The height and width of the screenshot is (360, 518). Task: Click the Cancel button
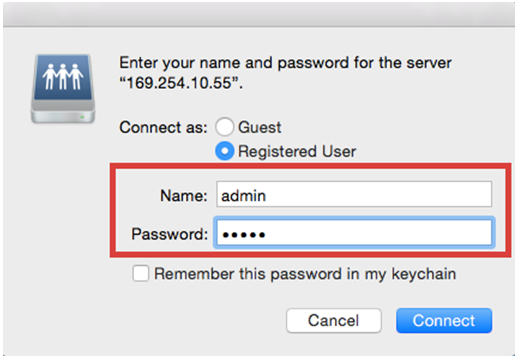334,320
